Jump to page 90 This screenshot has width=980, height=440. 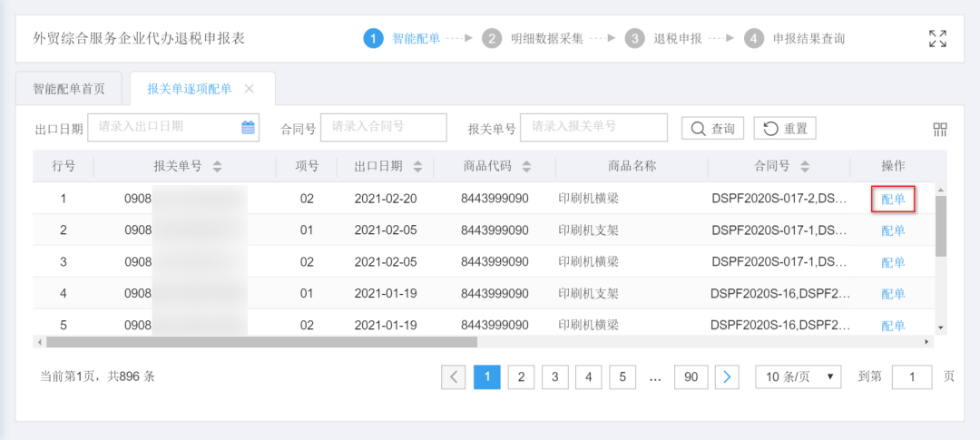tap(691, 376)
